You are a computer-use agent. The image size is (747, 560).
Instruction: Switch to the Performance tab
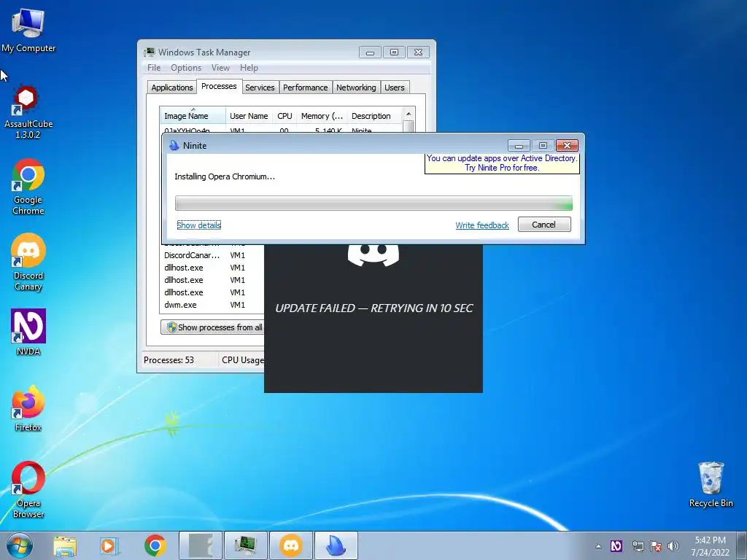306,87
